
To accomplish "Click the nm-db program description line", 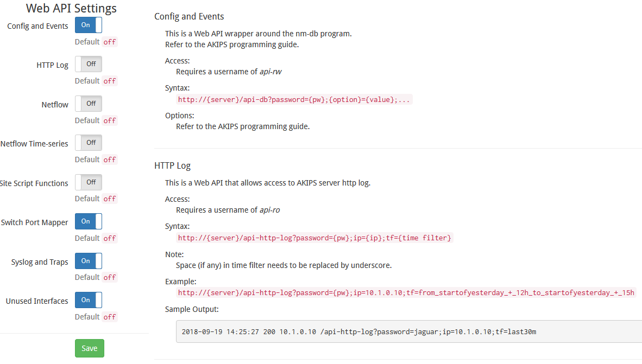I will (259, 34).
